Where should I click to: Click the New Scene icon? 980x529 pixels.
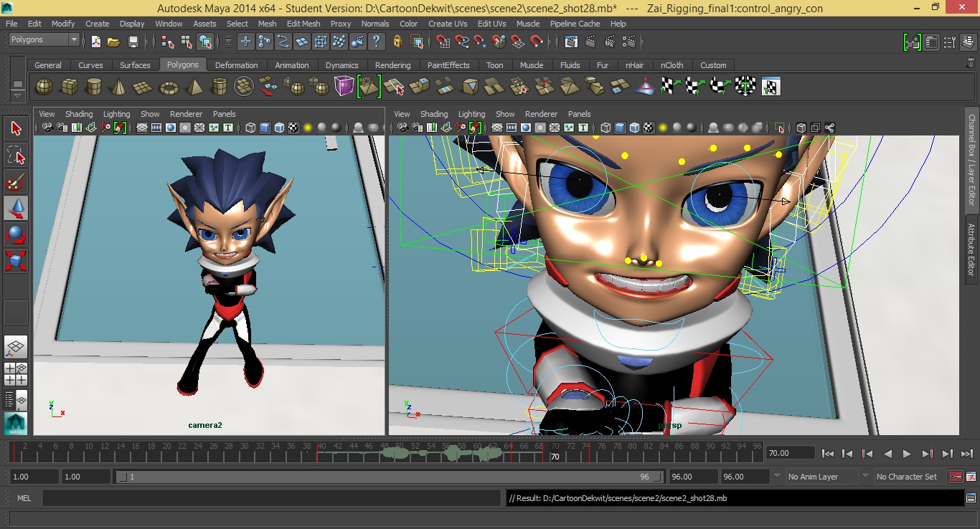95,42
